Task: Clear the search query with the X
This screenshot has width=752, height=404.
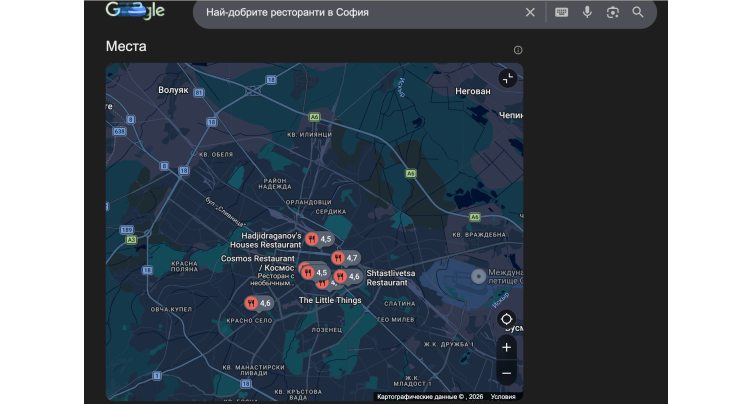Action: click(x=530, y=12)
